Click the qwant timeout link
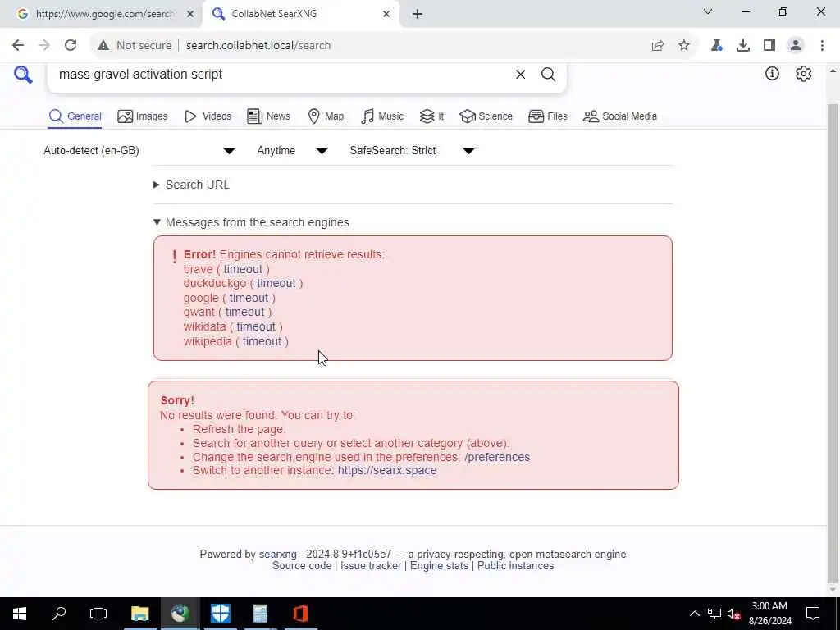 [x=244, y=312]
